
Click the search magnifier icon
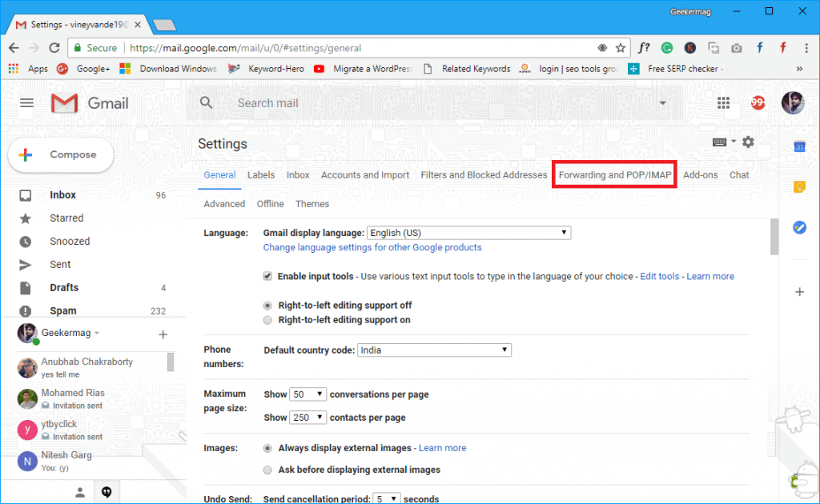[x=206, y=102]
